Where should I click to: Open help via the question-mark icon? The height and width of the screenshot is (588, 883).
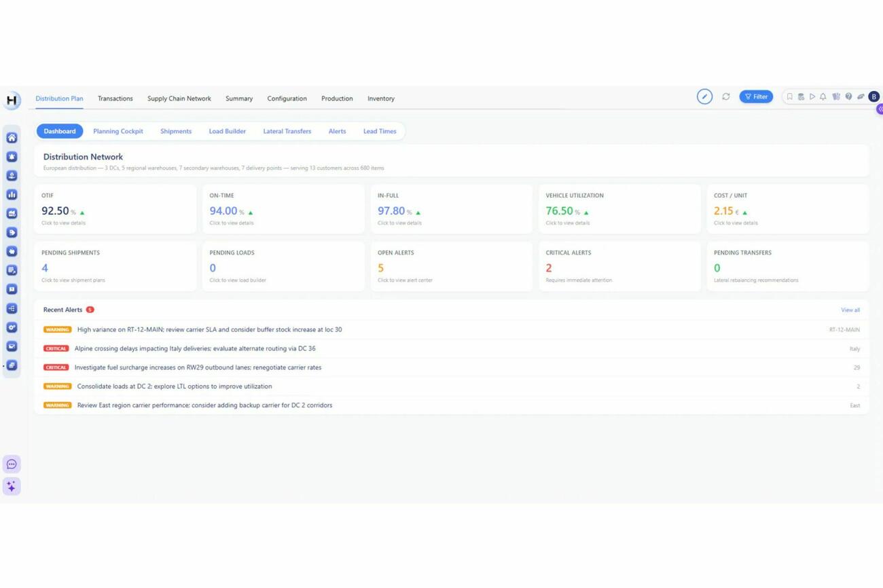(x=848, y=96)
